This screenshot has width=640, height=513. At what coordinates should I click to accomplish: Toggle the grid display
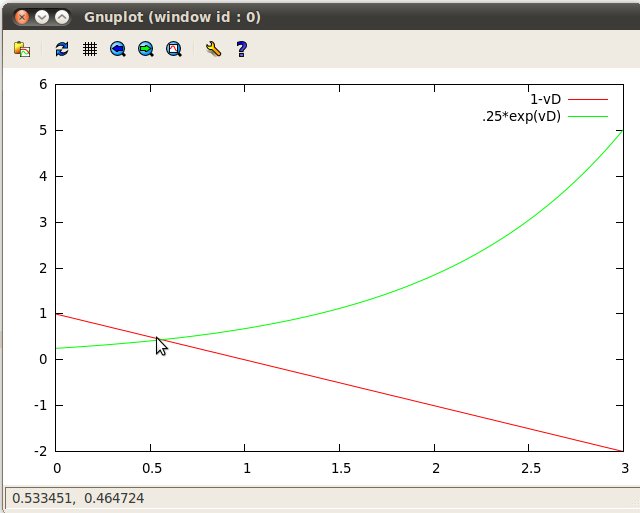pyautogui.click(x=90, y=48)
